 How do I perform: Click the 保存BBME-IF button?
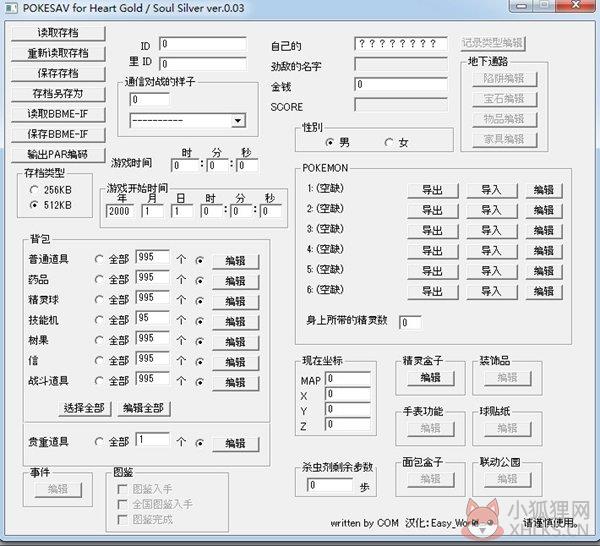(58, 135)
